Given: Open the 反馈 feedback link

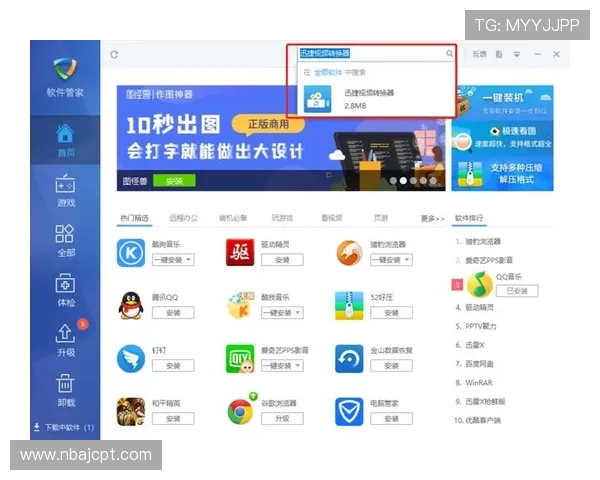Looking at the screenshot, I should pyautogui.click(x=479, y=54).
